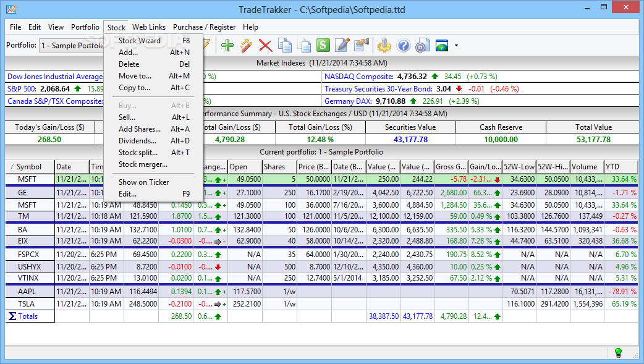Select Copy to... in the Stock menu
The width and height of the screenshot is (644, 364).
(154, 88)
